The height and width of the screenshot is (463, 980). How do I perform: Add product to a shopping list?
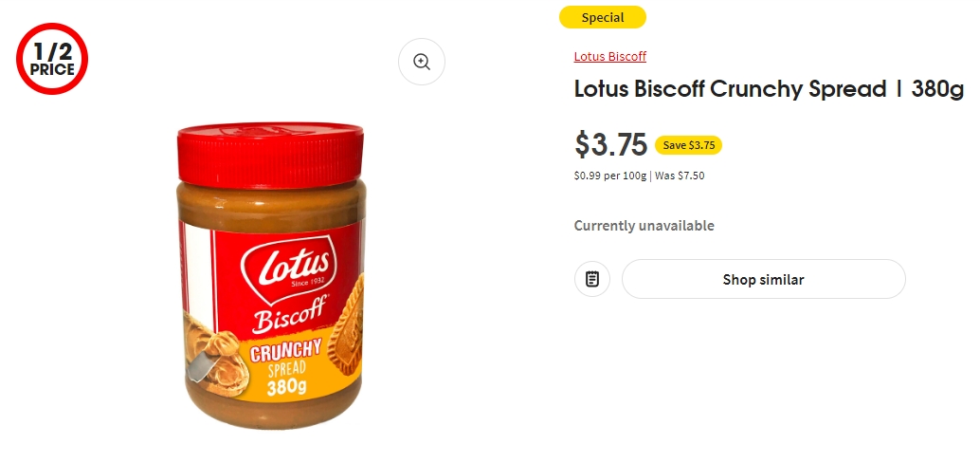(591, 279)
